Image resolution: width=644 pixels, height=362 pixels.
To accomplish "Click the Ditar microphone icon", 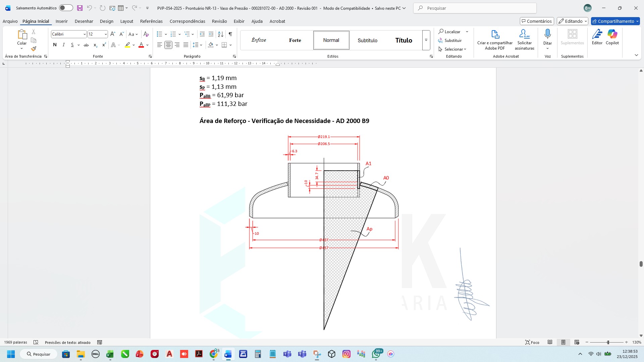I will click(547, 34).
